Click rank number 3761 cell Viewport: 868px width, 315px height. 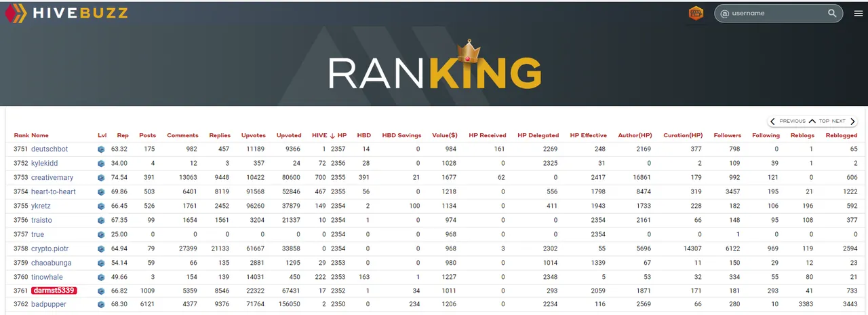coord(21,291)
